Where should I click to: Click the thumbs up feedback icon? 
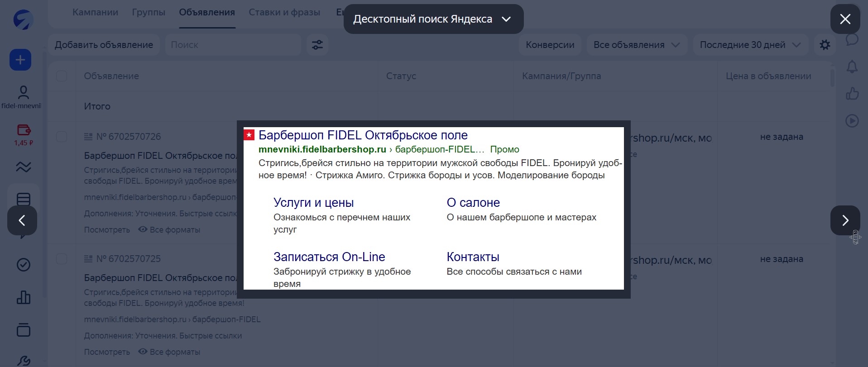coord(852,94)
